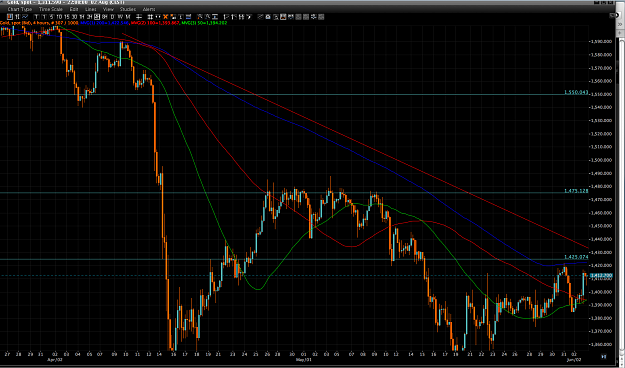This screenshot has width=625, height=368.
Task: Select the bar chart type icon
Action: [x=17, y=16]
